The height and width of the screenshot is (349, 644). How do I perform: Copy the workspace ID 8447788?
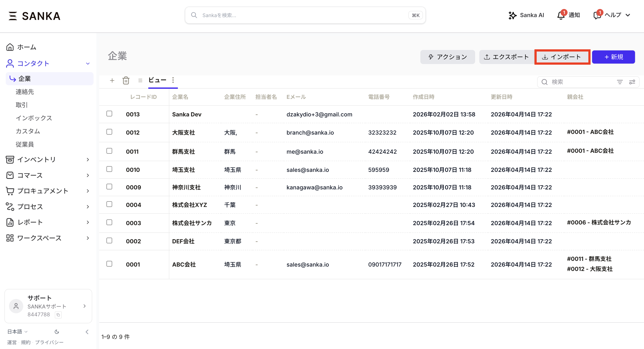click(x=58, y=315)
